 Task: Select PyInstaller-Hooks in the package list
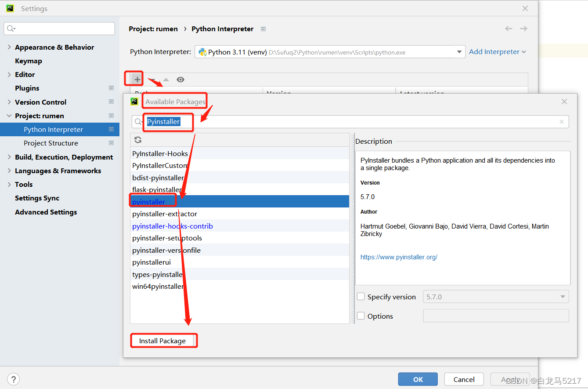coord(240,153)
